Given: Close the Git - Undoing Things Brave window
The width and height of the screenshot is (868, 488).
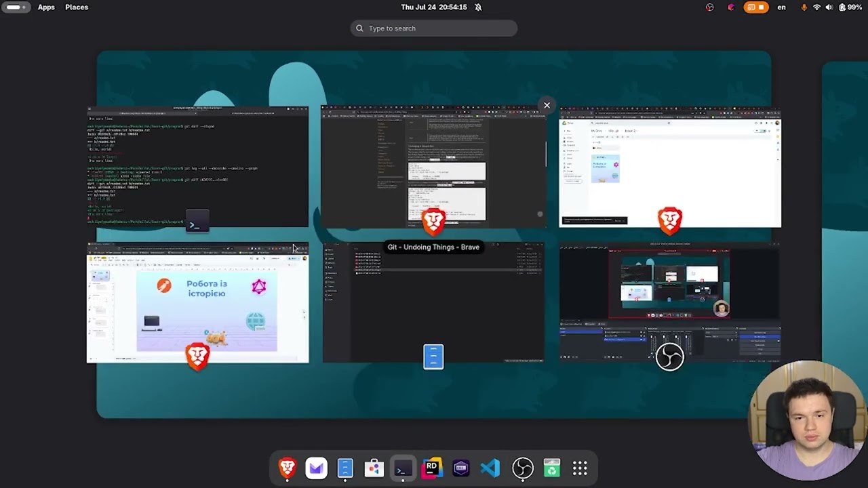Looking at the screenshot, I should tap(547, 105).
